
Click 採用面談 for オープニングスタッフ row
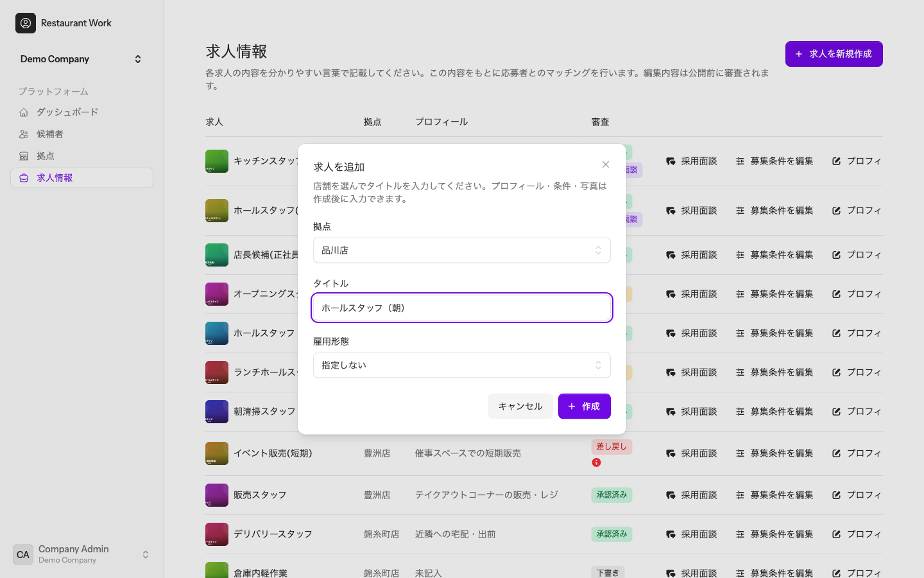[x=691, y=294]
